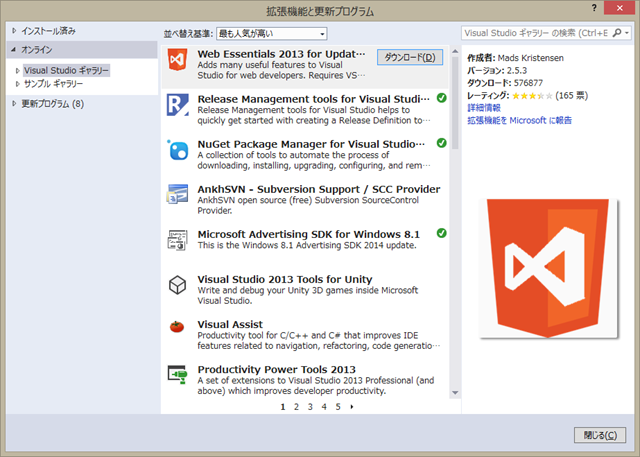Click the Visual Assist tomato icon
This screenshot has height=457, width=640.
pos(177,326)
